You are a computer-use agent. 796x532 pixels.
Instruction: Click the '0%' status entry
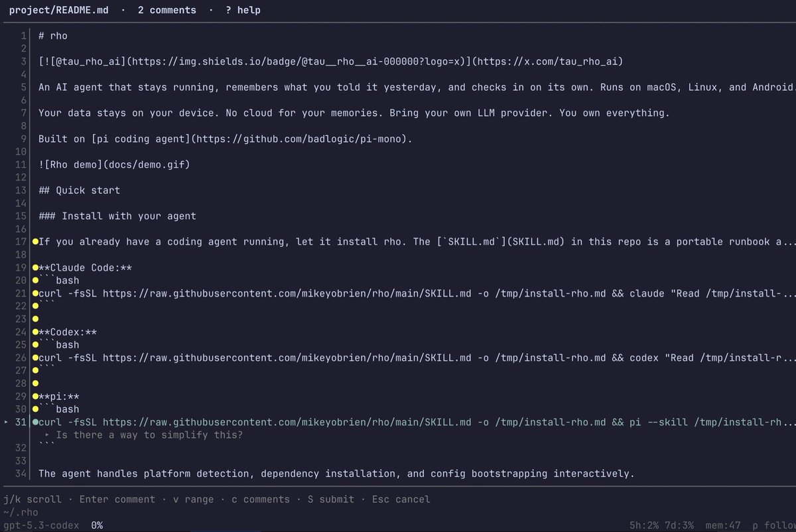pyautogui.click(x=97, y=525)
